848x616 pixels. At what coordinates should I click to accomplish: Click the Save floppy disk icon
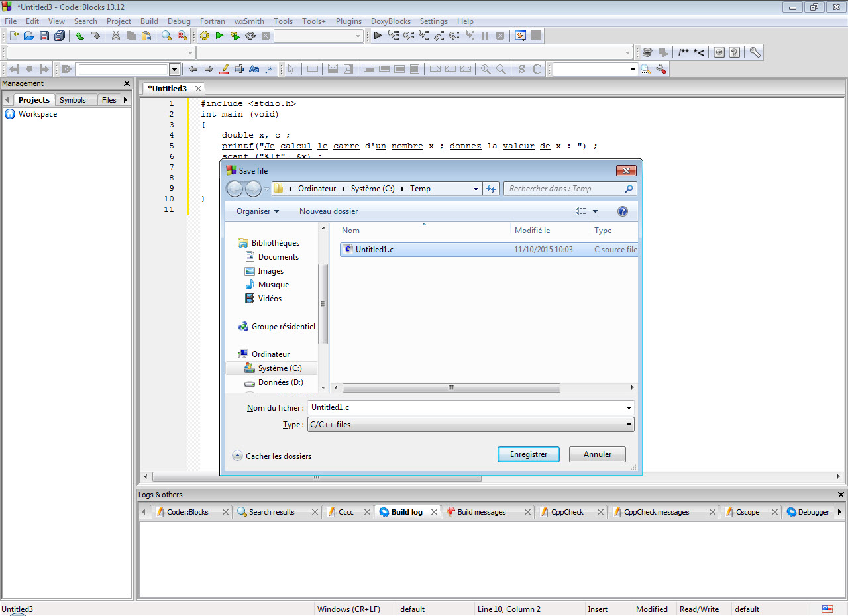coord(44,36)
